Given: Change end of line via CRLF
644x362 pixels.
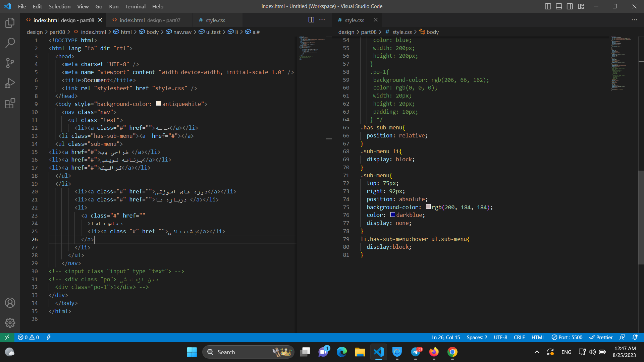Looking at the screenshot, I should pos(519,337).
